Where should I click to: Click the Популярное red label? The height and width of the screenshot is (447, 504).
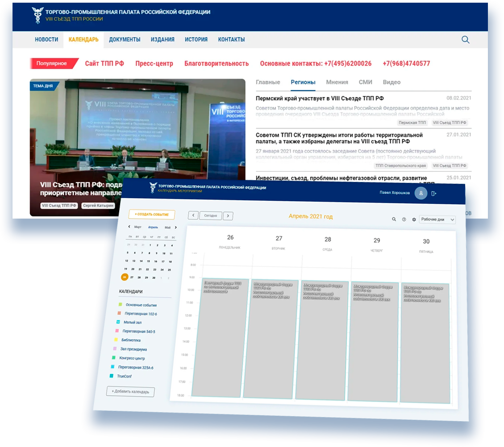[54, 63]
